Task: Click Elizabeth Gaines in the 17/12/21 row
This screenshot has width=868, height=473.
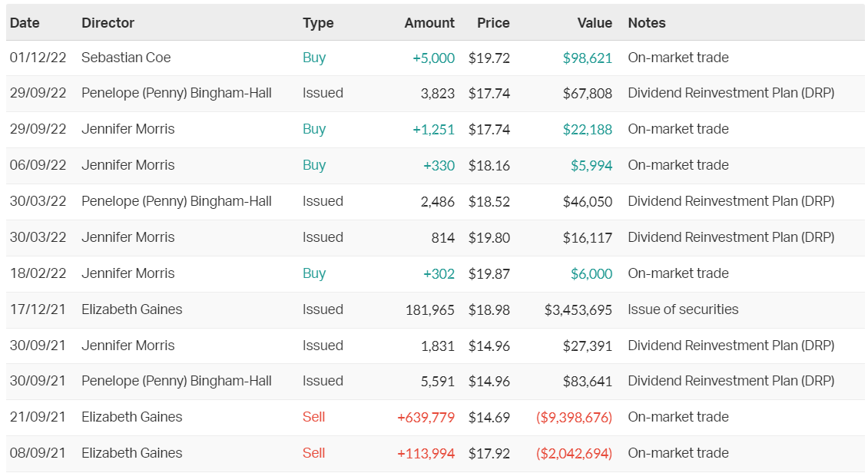Action: tap(131, 309)
